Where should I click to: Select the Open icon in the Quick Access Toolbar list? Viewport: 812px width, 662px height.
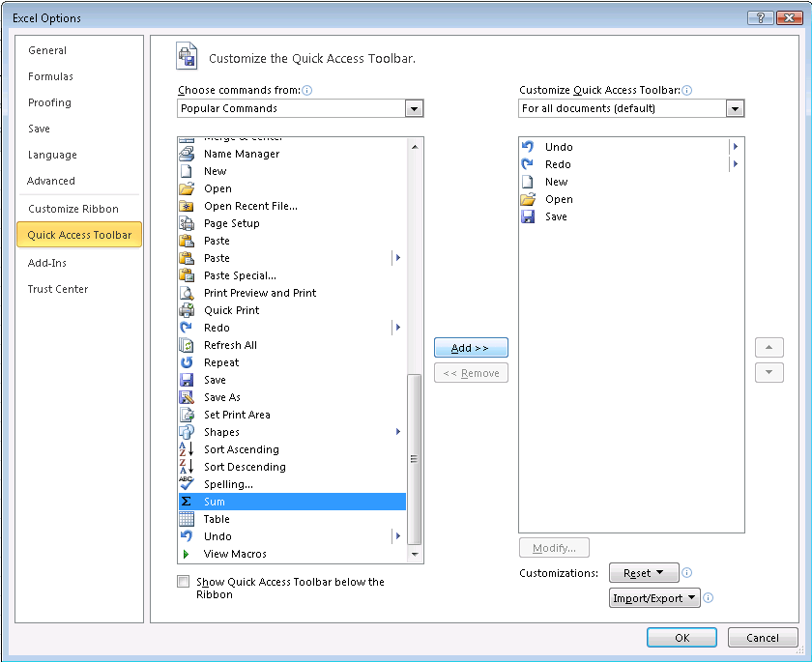point(528,199)
